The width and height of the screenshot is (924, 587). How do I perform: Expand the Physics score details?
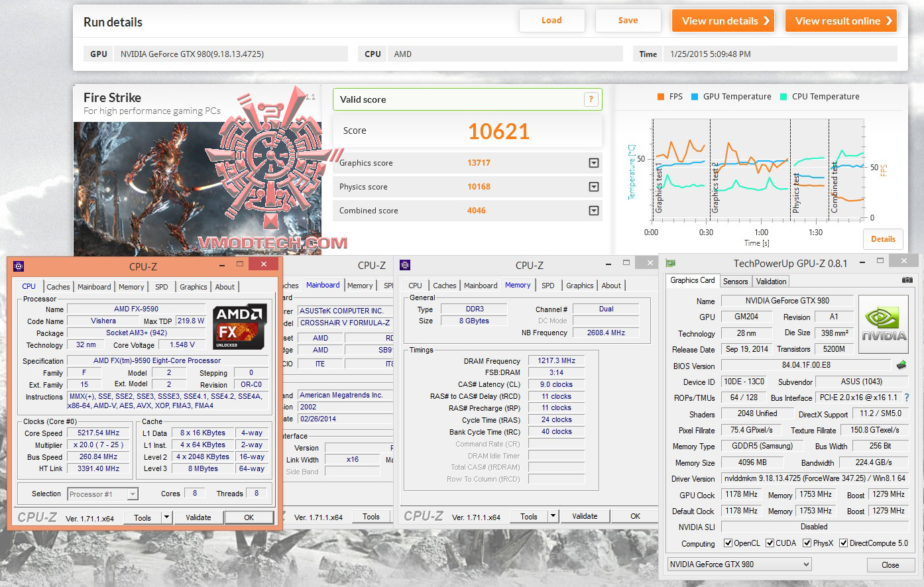(x=594, y=187)
